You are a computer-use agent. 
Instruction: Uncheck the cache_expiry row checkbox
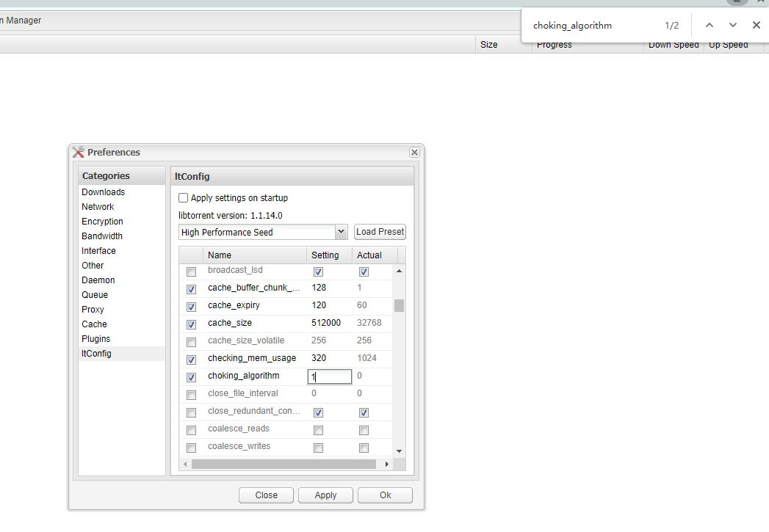191,307
